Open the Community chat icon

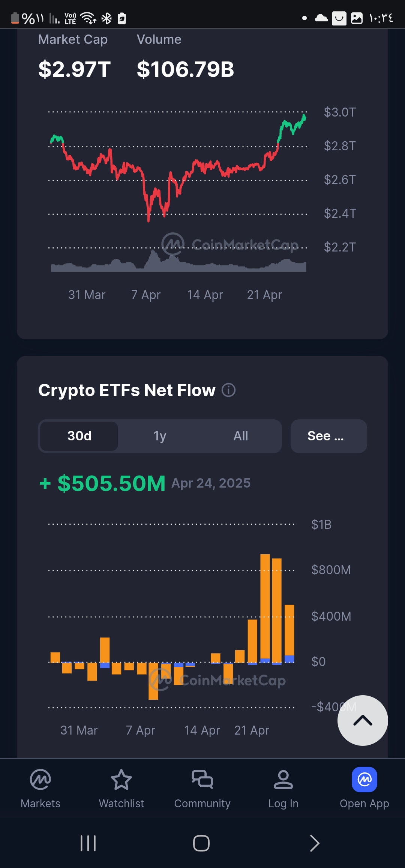click(x=202, y=780)
